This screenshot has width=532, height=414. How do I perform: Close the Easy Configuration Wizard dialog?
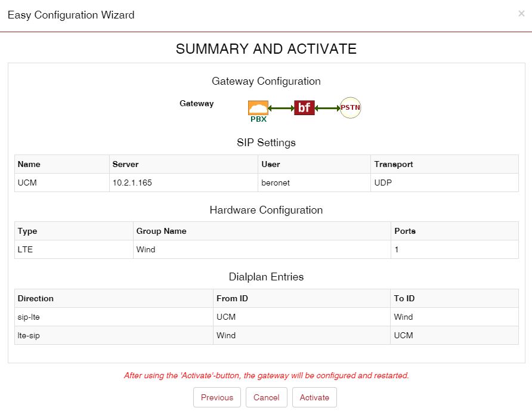(521, 14)
